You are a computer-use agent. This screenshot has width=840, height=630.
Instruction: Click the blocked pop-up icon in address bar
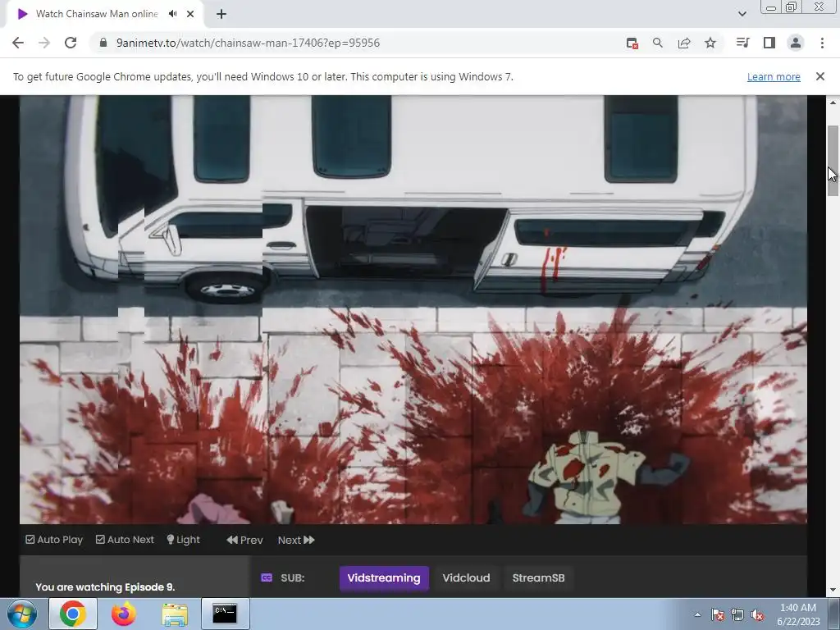click(632, 43)
